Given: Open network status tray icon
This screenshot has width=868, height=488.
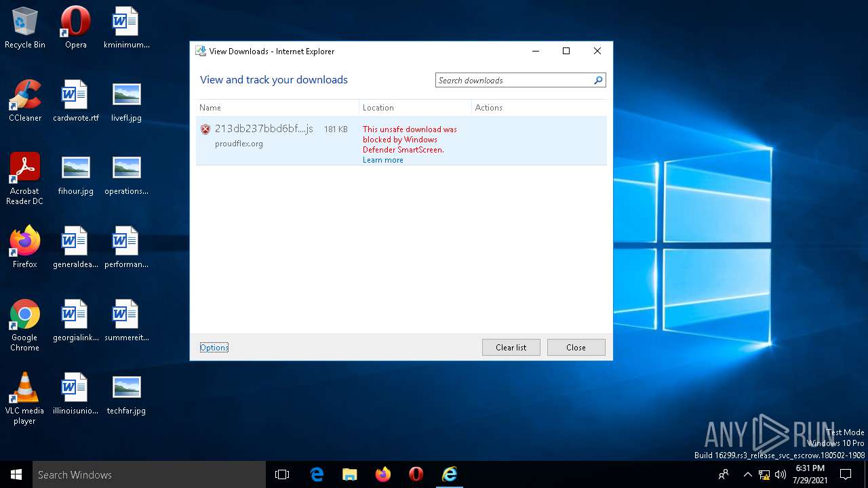Looking at the screenshot, I should tap(764, 474).
